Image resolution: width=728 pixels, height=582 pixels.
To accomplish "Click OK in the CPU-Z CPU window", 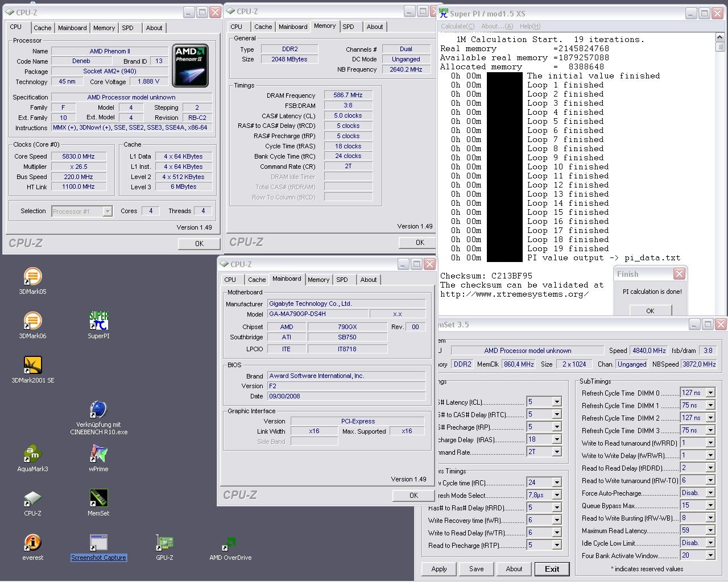I will (199, 243).
